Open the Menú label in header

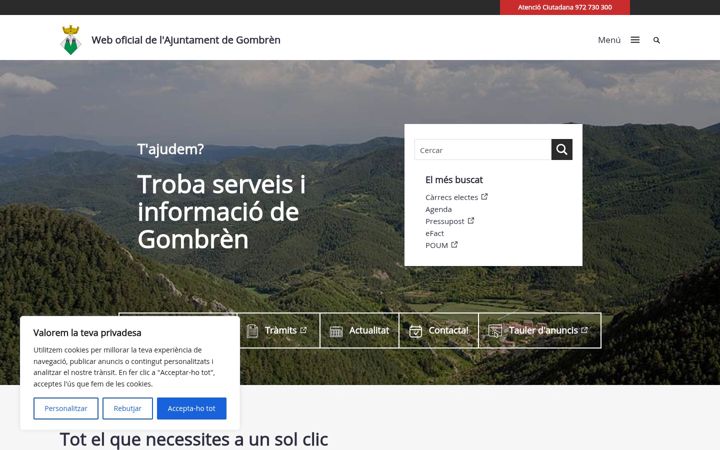[x=609, y=40]
